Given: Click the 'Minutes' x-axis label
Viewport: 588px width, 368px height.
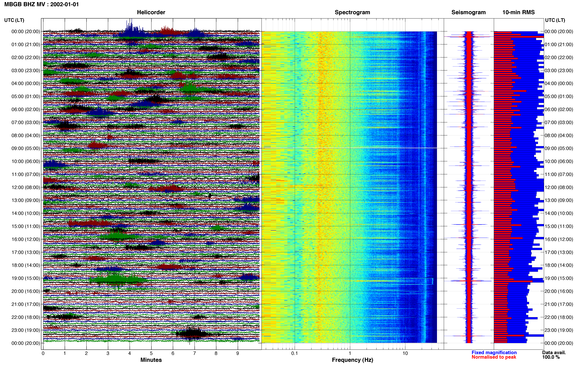Looking at the screenshot, I should (151, 360).
